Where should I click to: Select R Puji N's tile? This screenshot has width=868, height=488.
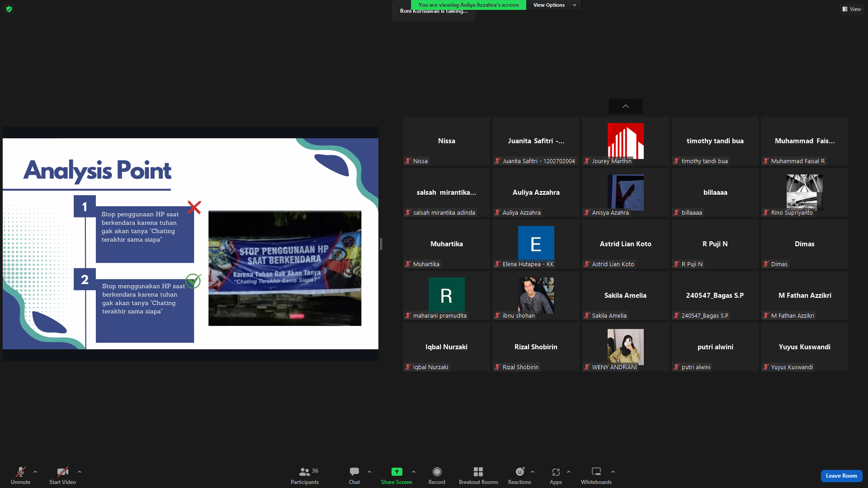point(715,244)
